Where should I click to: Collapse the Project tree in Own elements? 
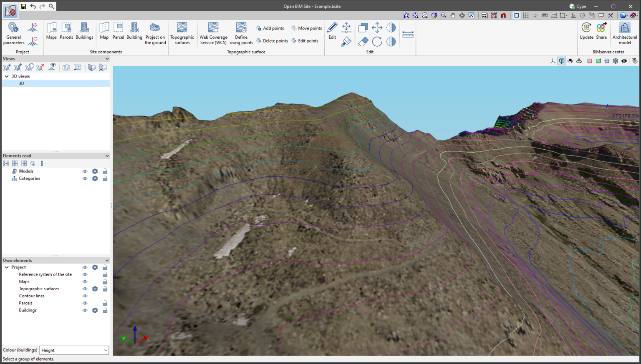6,267
